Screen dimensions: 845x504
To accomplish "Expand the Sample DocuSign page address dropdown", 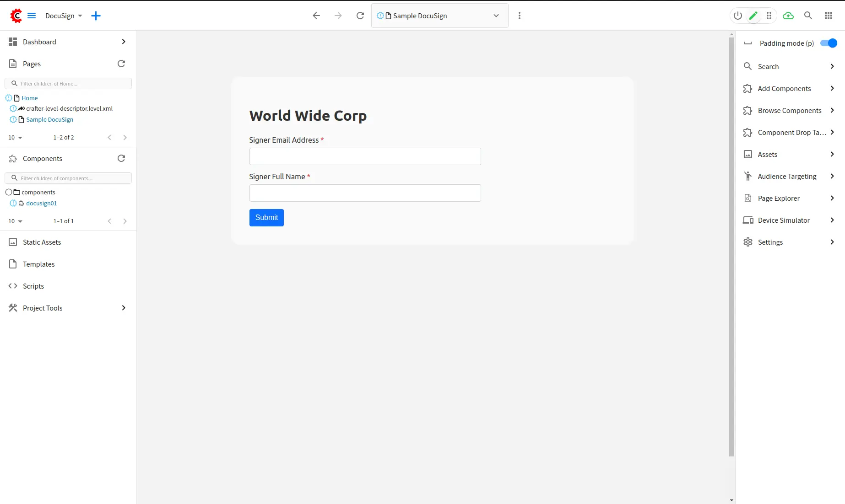I will (496, 16).
